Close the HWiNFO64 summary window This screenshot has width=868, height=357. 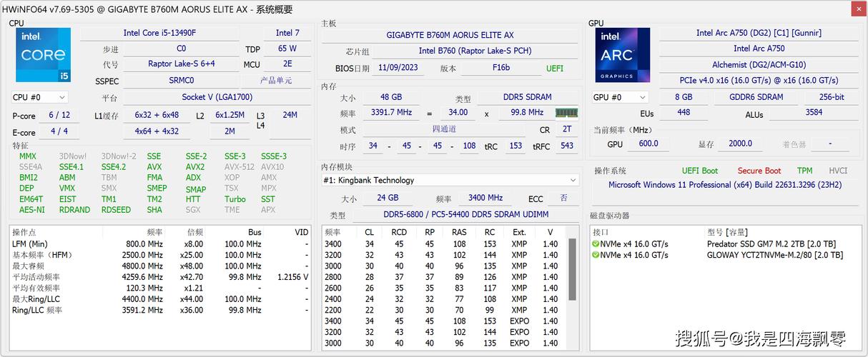[x=857, y=9]
